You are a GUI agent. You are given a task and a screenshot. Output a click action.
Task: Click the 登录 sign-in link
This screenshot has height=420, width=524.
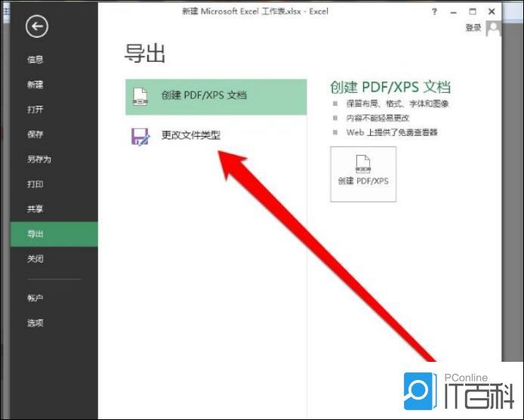(473, 28)
